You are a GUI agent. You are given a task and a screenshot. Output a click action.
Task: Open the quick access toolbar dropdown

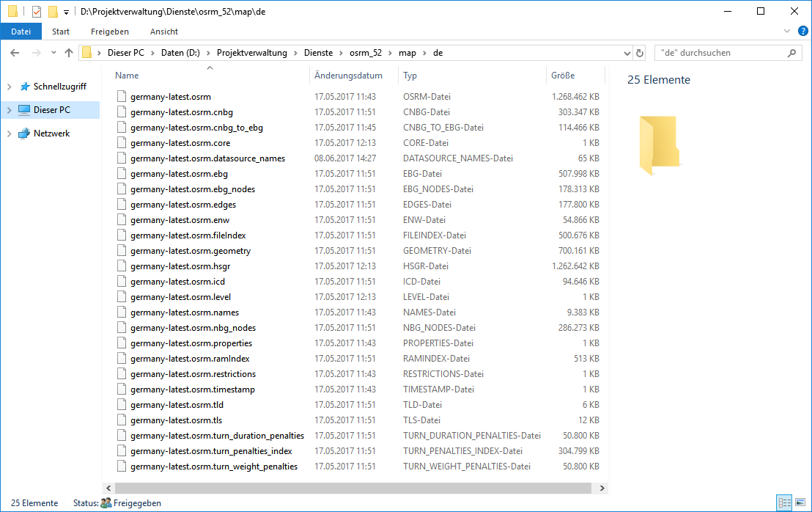[x=66, y=12]
